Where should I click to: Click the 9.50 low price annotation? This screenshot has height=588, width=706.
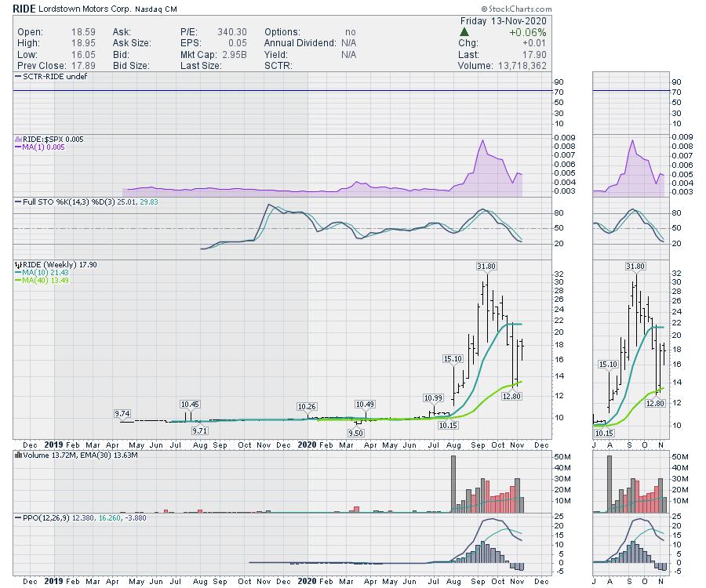(355, 432)
